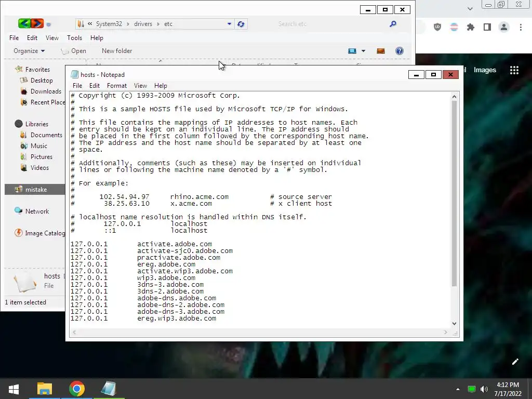Image resolution: width=532 pixels, height=399 pixels.
Task: Click Notepad horizontal scrollbar right arrow
Action: [x=445, y=332]
